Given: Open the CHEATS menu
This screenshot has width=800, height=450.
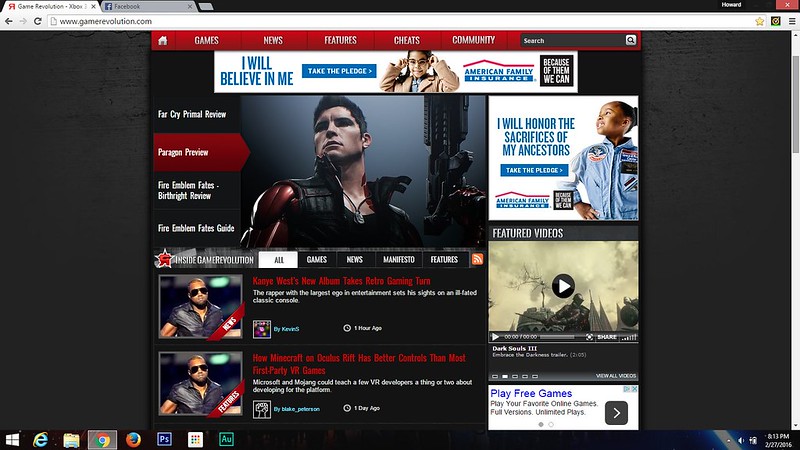Looking at the screenshot, I should click(407, 40).
